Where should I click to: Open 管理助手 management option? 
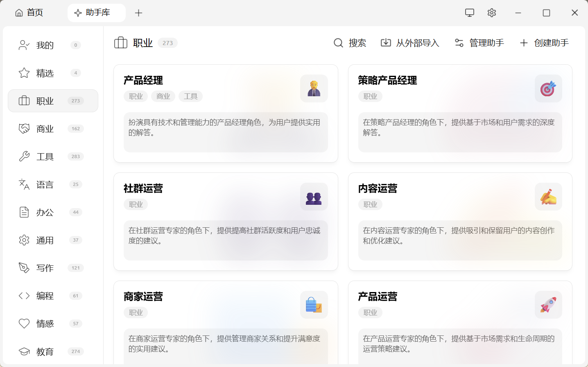479,43
